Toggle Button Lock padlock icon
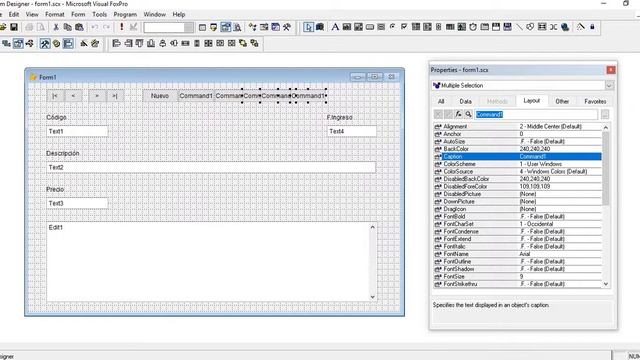This screenshot has height=360, width=640. [592, 27]
